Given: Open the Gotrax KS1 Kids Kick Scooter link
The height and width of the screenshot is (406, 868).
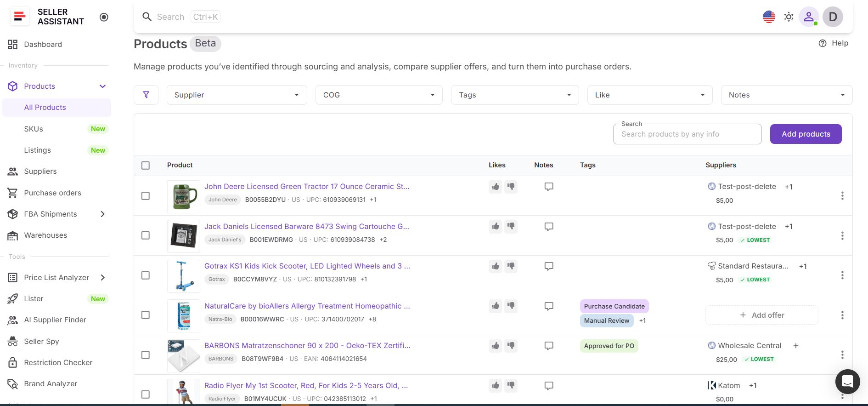Looking at the screenshot, I should click(307, 266).
